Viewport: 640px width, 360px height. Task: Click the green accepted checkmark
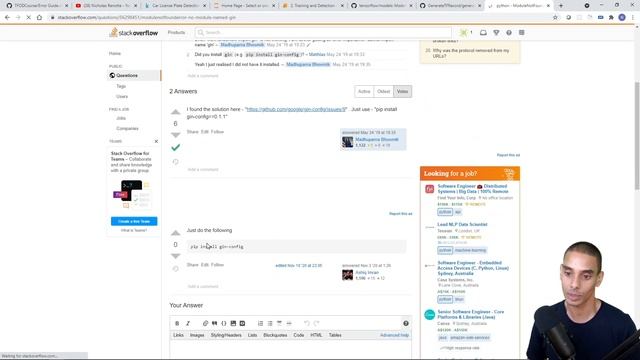[x=176, y=147]
